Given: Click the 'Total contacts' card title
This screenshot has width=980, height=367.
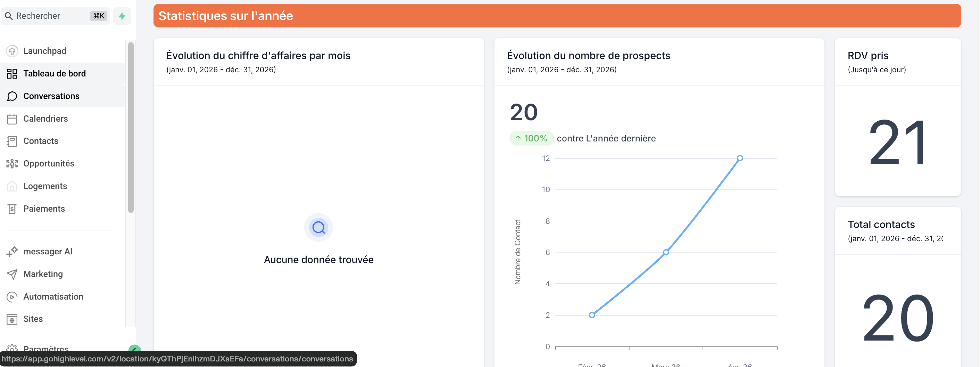Looking at the screenshot, I should pyautogui.click(x=881, y=225).
